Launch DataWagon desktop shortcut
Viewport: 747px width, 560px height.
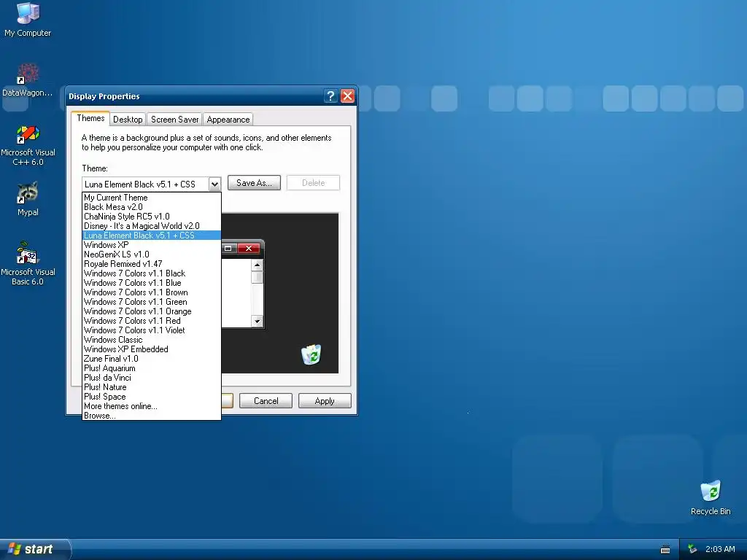28,79
